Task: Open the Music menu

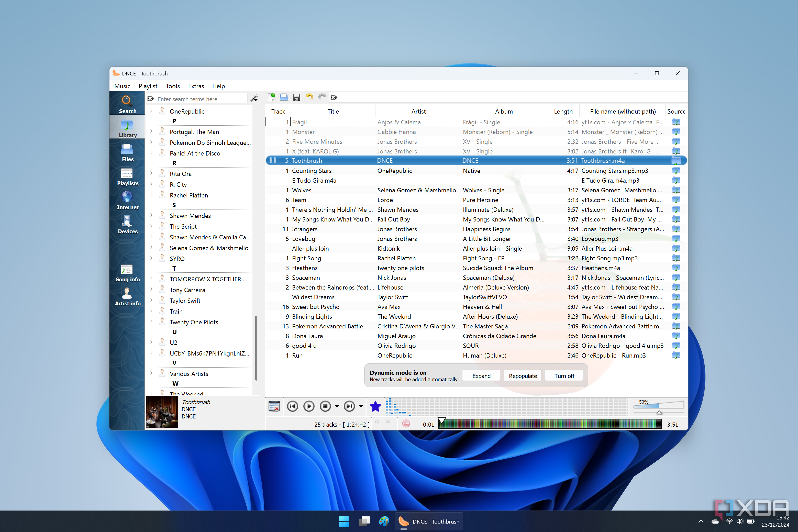Action: click(122, 86)
